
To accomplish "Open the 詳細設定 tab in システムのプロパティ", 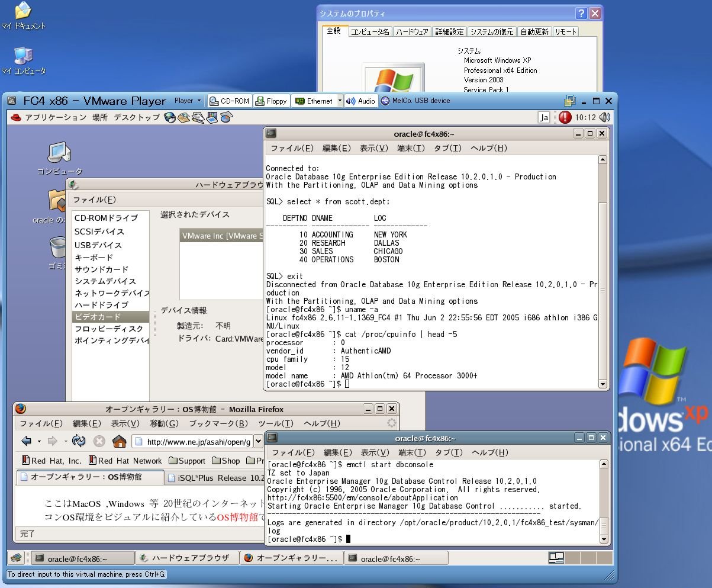I will [449, 32].
